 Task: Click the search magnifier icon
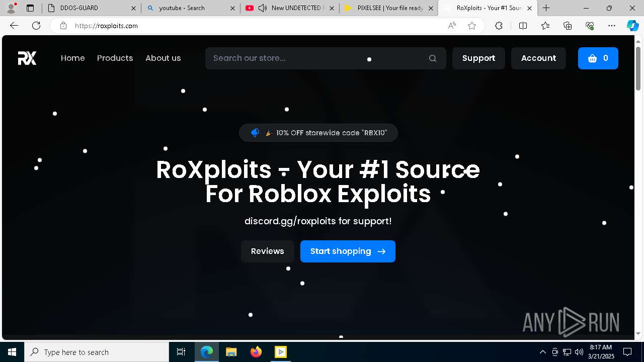(433, 58)
